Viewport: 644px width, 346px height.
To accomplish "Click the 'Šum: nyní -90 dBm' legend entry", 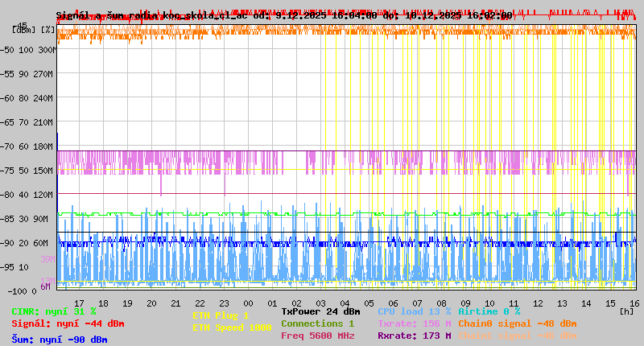I will pos(60,340).
